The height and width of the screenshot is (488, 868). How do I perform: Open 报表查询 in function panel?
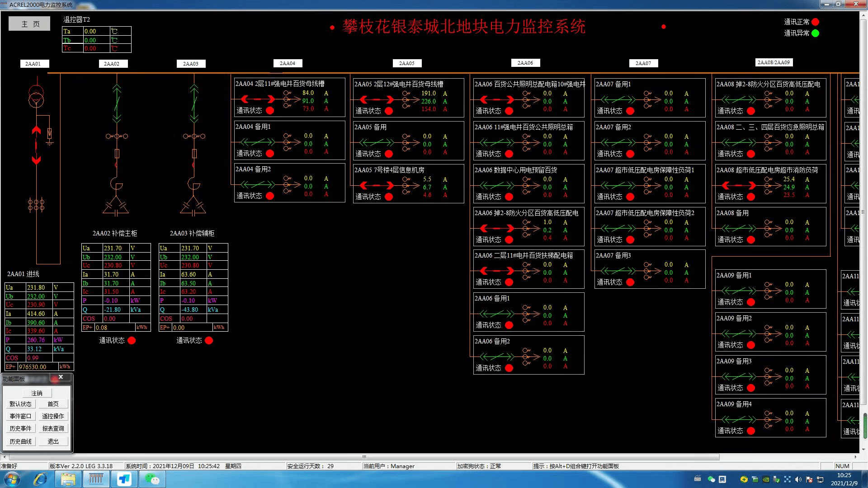click(x=53, y=428)
